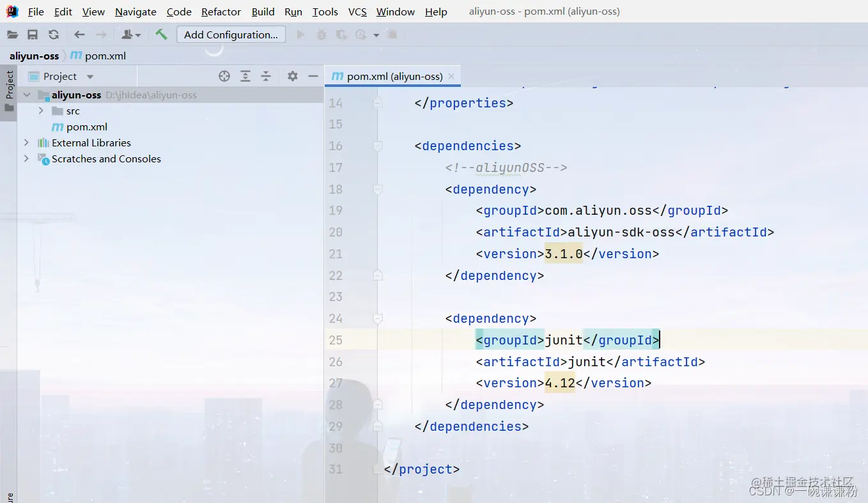This screenshot has height=503, width=868.
Task: Select External Libraries in project tree
Action: pos(91,143)
